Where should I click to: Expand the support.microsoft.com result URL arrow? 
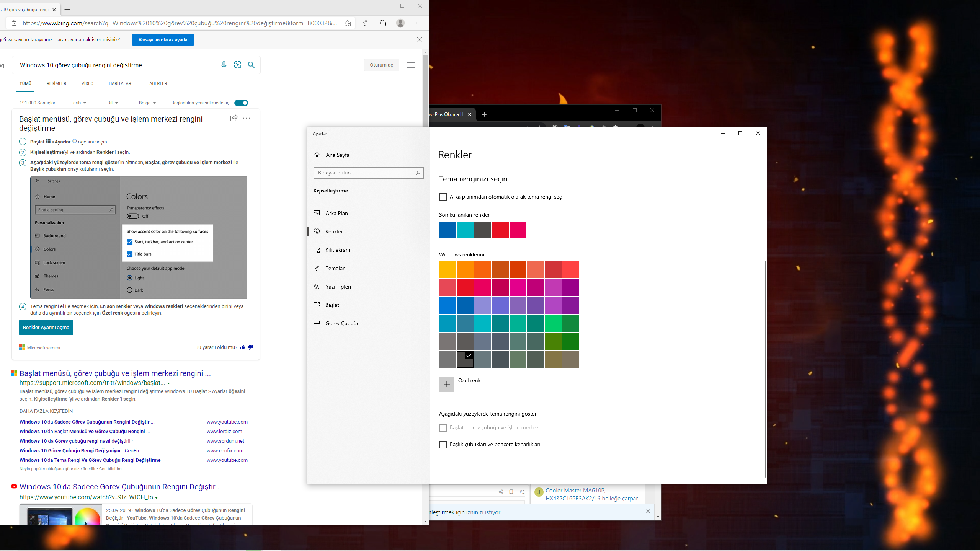[x=169, y=383]
